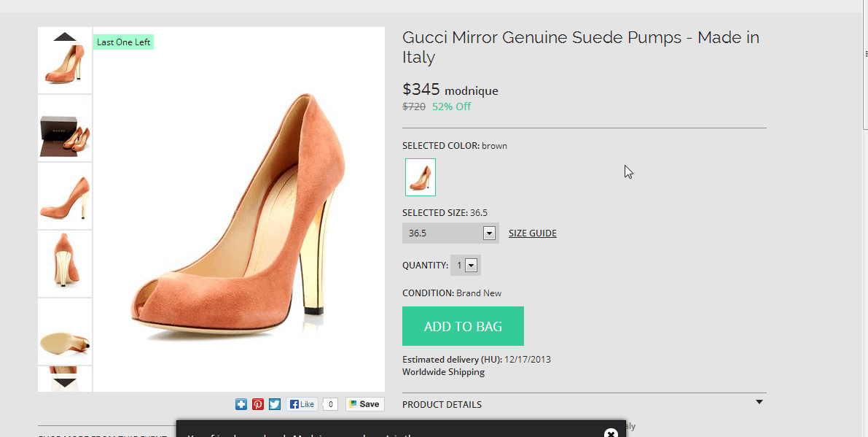Open the Size Guide link
This screenshot has height=437, width=868.
tap(532, 233)
